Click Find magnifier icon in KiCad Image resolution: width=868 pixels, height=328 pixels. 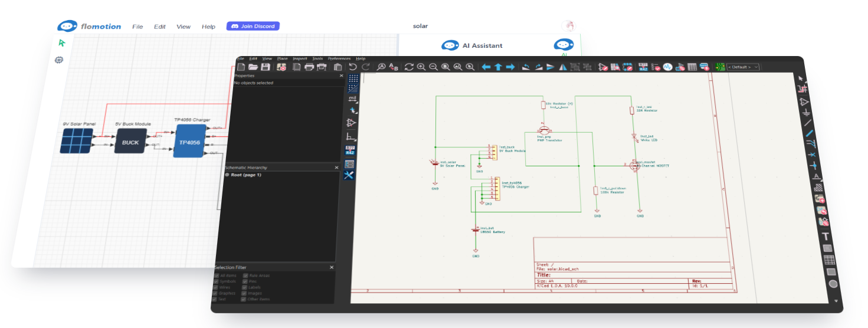tap(381, 67)
